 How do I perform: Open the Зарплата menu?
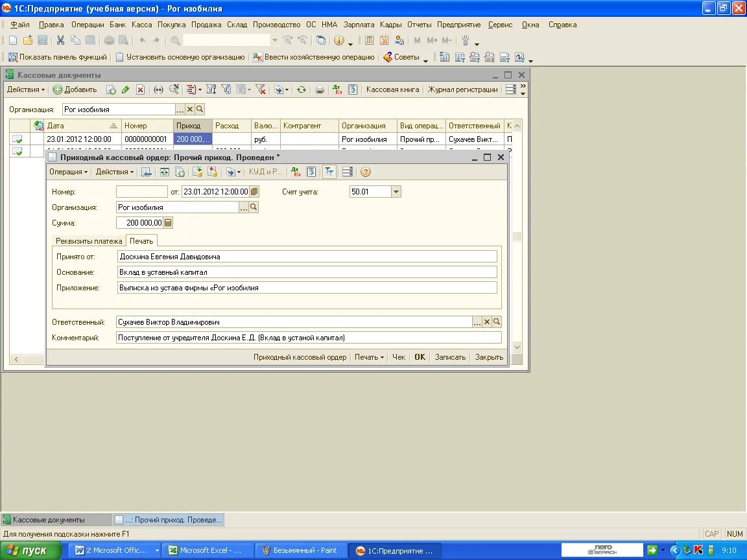tap(359, 25)
